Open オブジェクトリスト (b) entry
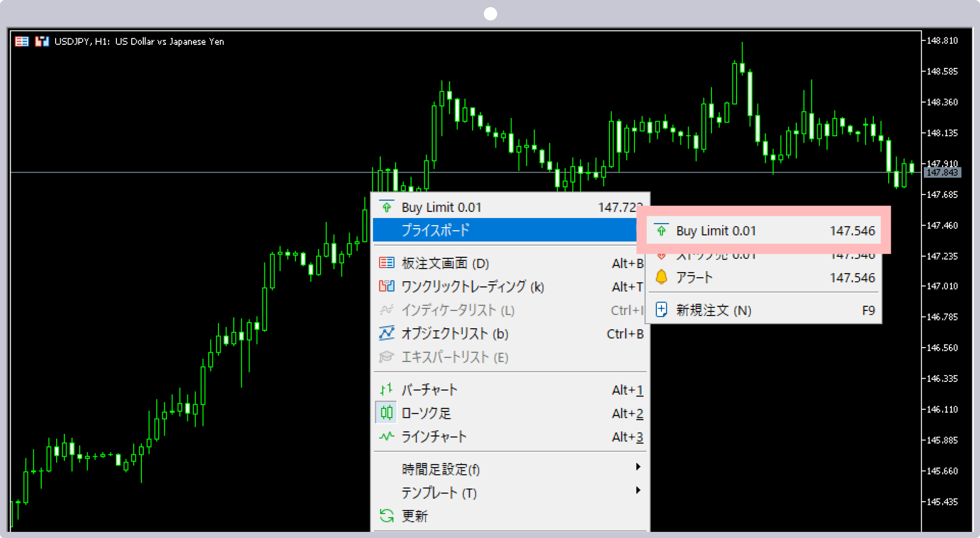 511,333
